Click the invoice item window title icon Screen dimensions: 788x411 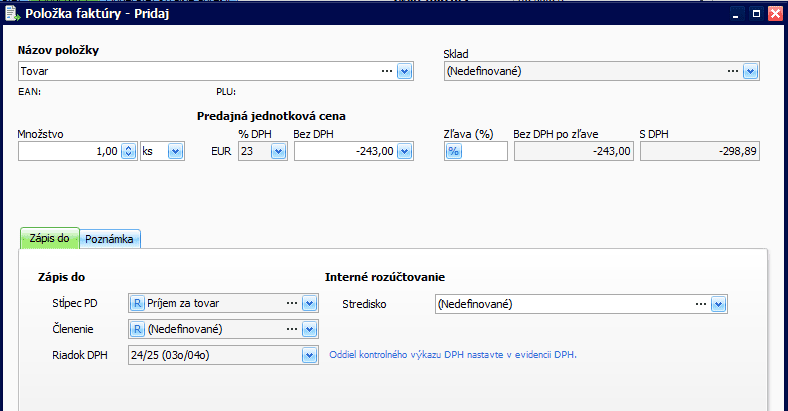pos(11,14)
